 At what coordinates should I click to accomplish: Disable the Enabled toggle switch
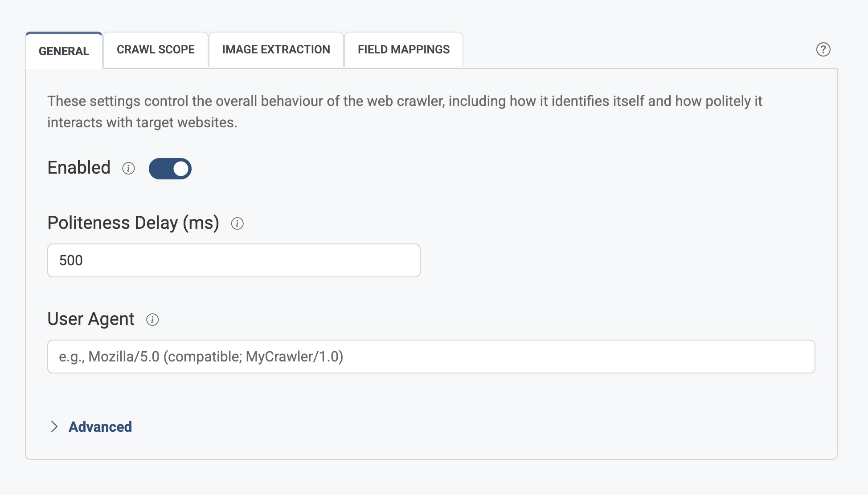170,169
